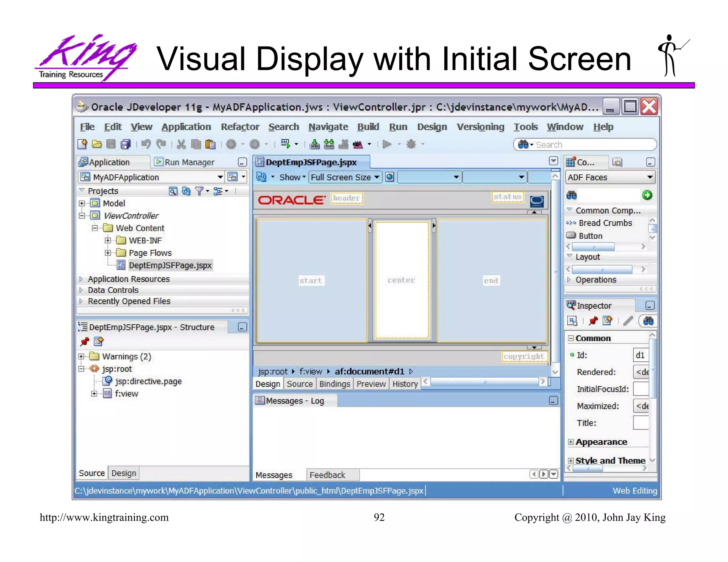Click the Filter funnel icon in Projects
This screenshot has height=562, width=728.
(199, 191)
